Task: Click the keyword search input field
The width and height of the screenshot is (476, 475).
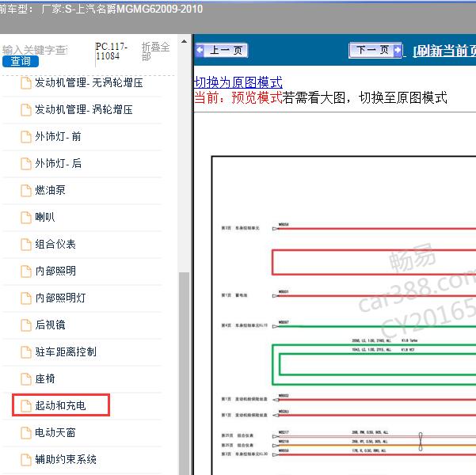Action: [35, 50]
